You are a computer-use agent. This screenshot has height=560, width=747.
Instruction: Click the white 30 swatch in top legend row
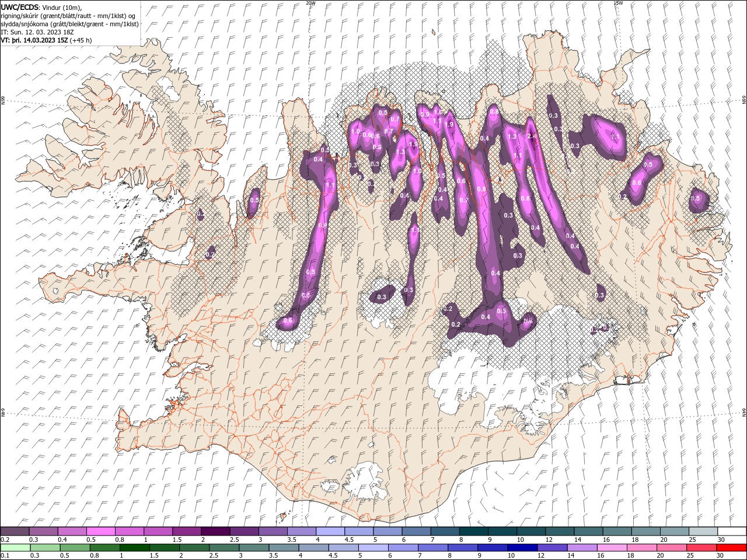point(732,531)
